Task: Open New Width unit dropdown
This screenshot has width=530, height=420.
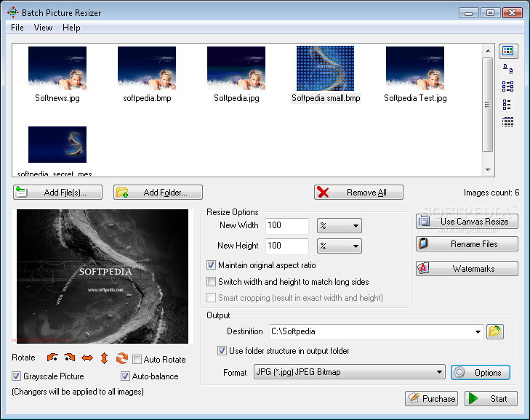Action: point(340,226)
